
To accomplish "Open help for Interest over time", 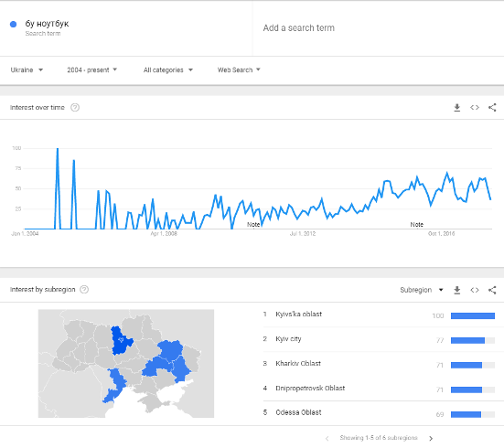I will coord(75,107).
